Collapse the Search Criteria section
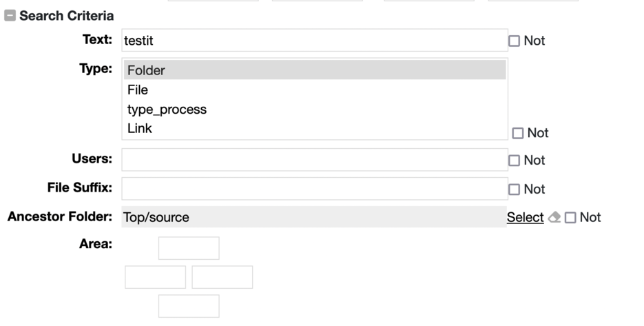This screenshot has width=644, height=326. (x=10, y=16)
